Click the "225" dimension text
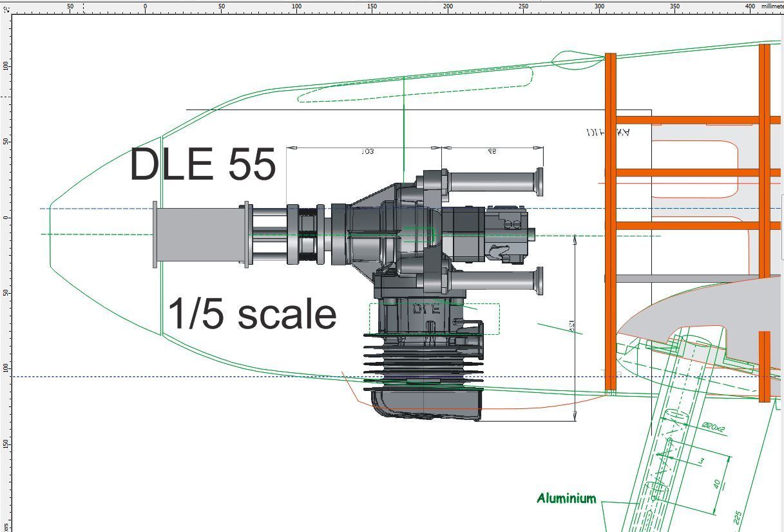 pos(738,517)
